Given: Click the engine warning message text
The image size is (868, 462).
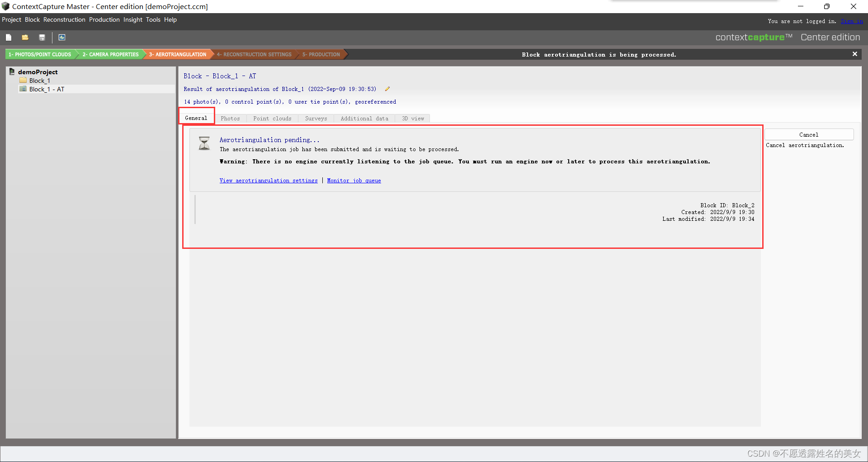Looking at the screenshot, I should (465, 162).
